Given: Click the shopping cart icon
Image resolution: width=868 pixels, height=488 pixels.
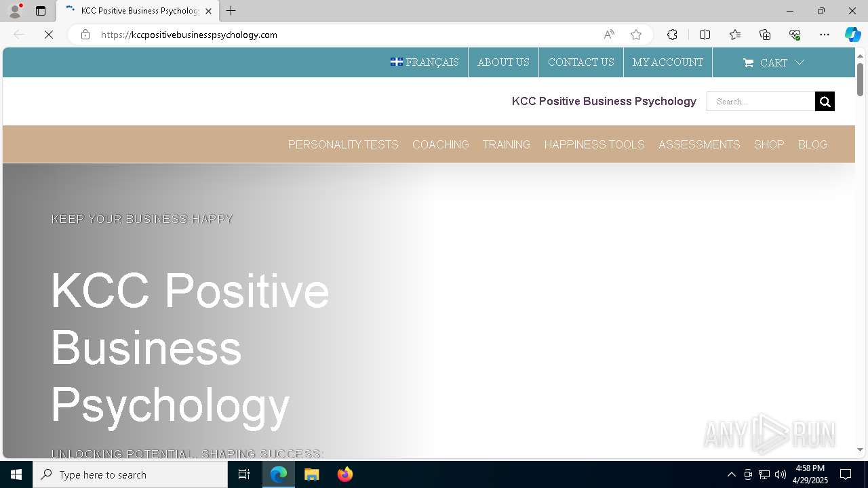Looking at the screenshot, I should pyautogui.click(x=749, y=63).
